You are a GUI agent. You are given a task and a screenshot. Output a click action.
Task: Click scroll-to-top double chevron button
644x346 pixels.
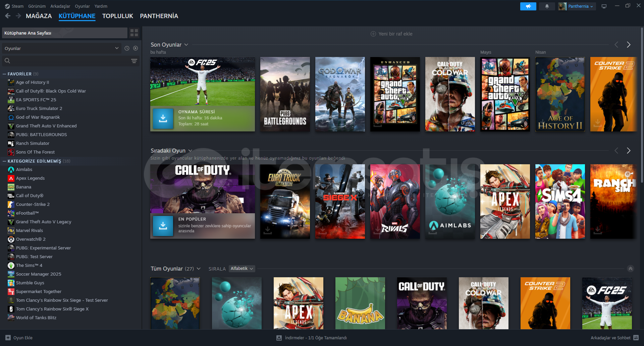pos(631,269)
